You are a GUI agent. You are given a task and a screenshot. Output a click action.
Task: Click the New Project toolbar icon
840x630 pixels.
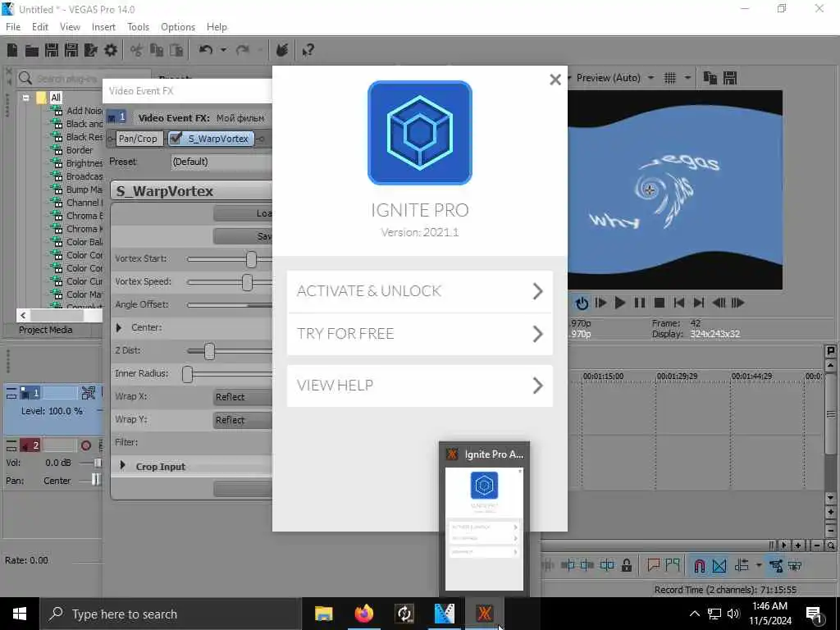pyautogui.click(x=12, y=50)
